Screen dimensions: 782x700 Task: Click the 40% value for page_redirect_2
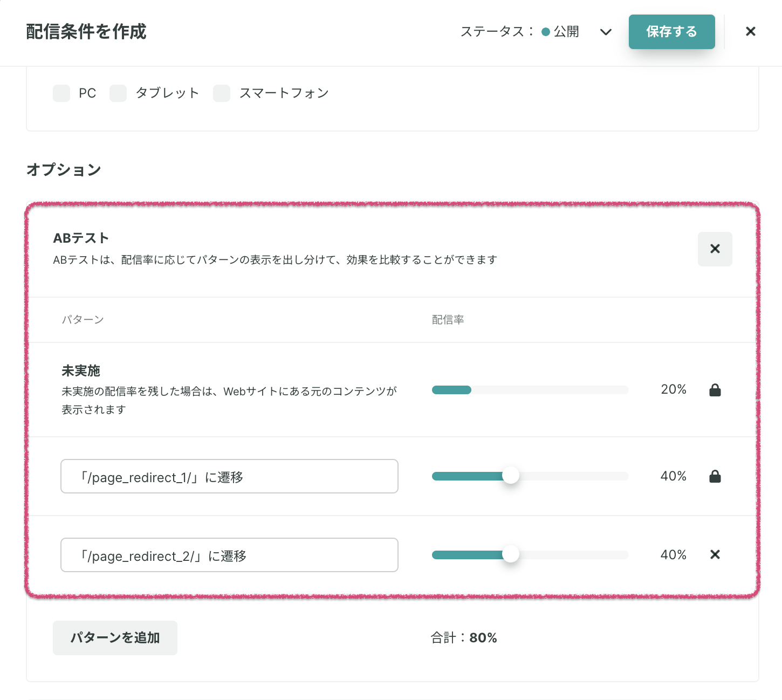coord(674,555)
